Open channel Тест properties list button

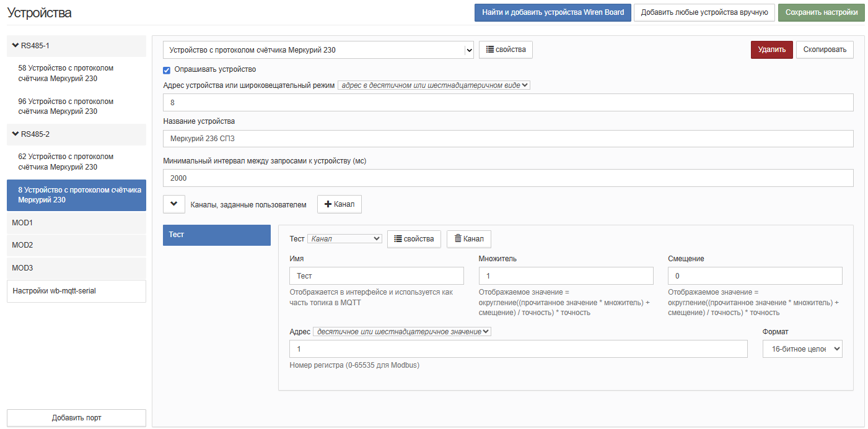coord(414,239)
